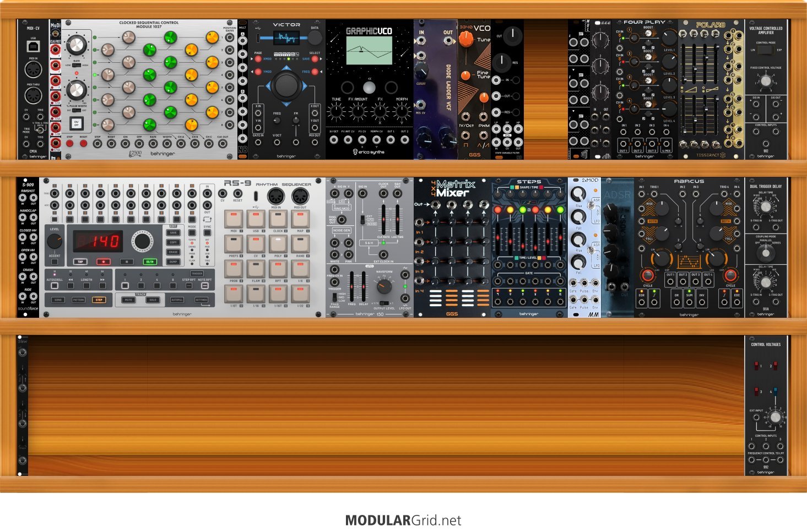807x532 pixels.
Task: Click the OUT 2 jack on GraphicVCO
Action: (x=405, y=140)
